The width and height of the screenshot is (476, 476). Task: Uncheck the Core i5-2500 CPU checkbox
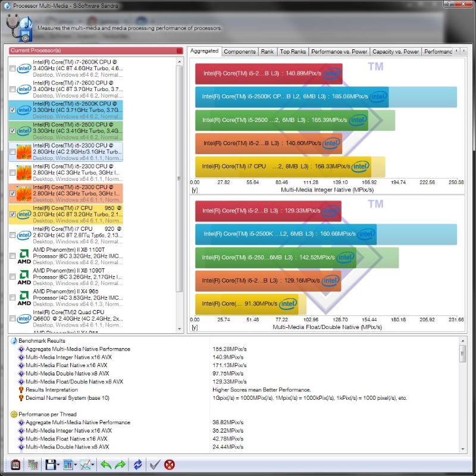12,131
